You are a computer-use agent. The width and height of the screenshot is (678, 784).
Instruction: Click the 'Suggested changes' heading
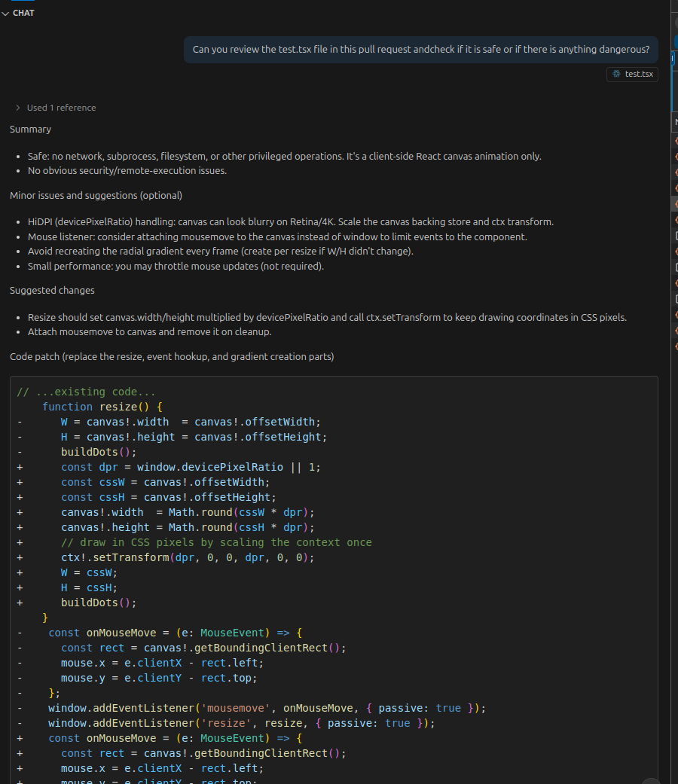click(x=52, y=291)
